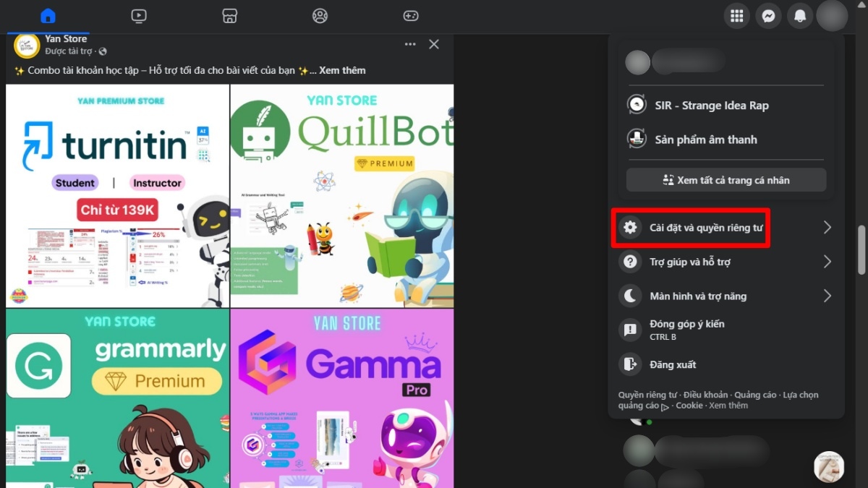Select Đăng xuất to log out
868x488 pixels.
click(726, 364)
